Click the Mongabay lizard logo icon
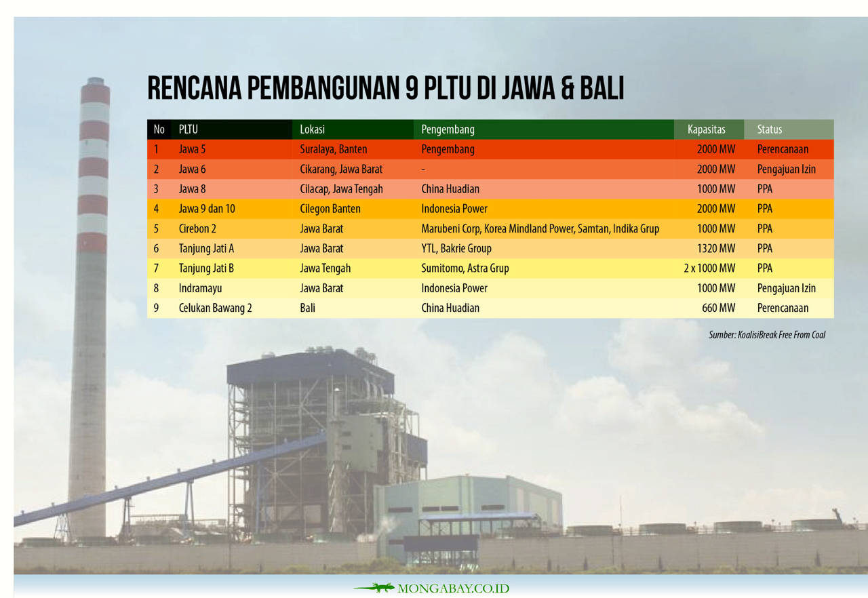 click(x=374, y=588)
